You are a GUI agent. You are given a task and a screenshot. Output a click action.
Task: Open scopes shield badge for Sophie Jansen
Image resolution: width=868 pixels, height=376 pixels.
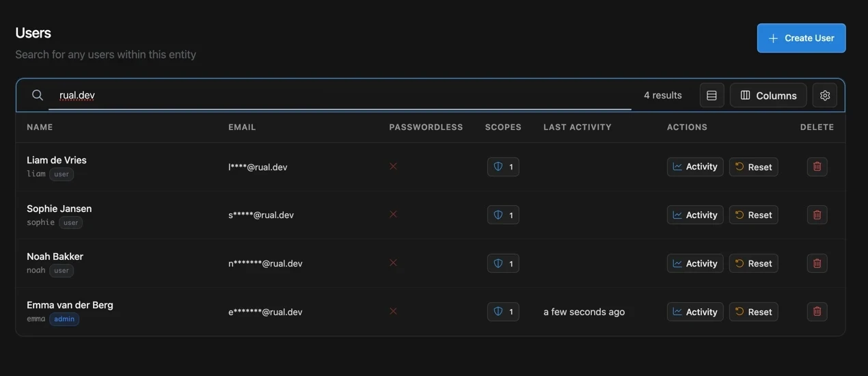coord(503,215)
